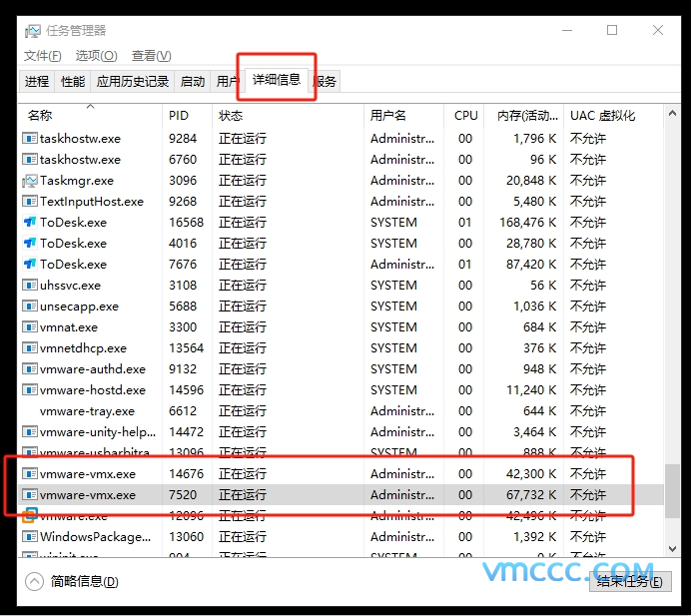Viewport: 691px width, 616px height.
Task: Click the unsecapp.exe icon
Action: click(x=30, y=307)
